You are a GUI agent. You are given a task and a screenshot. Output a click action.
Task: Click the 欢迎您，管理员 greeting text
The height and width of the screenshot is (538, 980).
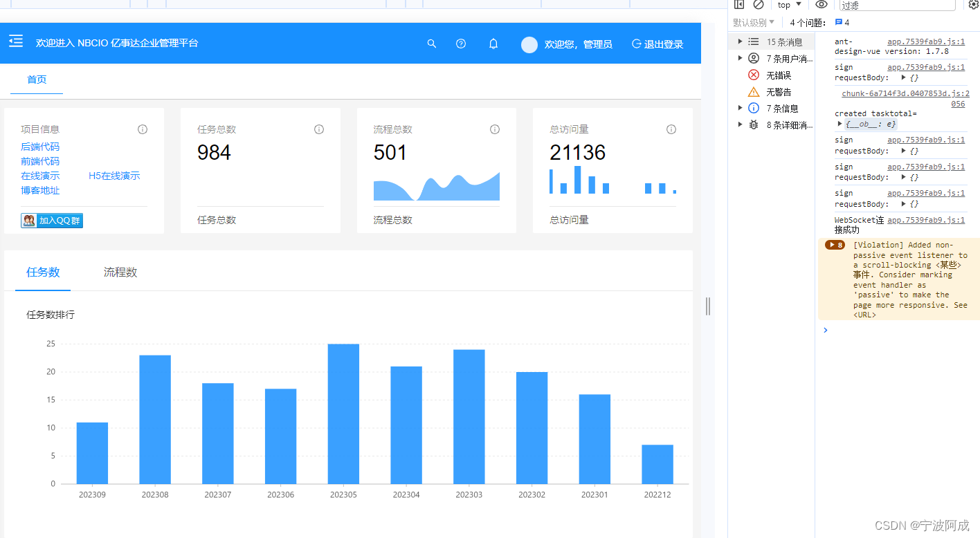(x=579, y=44)
